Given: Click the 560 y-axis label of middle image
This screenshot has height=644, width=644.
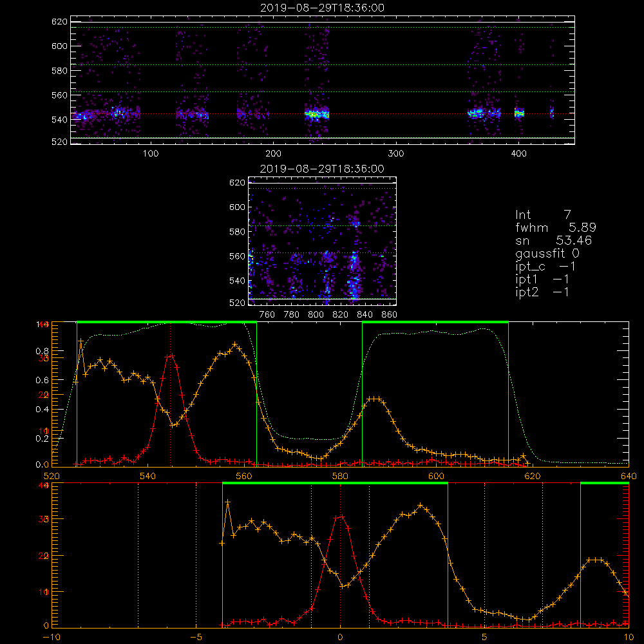Looking at the screenshot, I should (x=238, y=256).
